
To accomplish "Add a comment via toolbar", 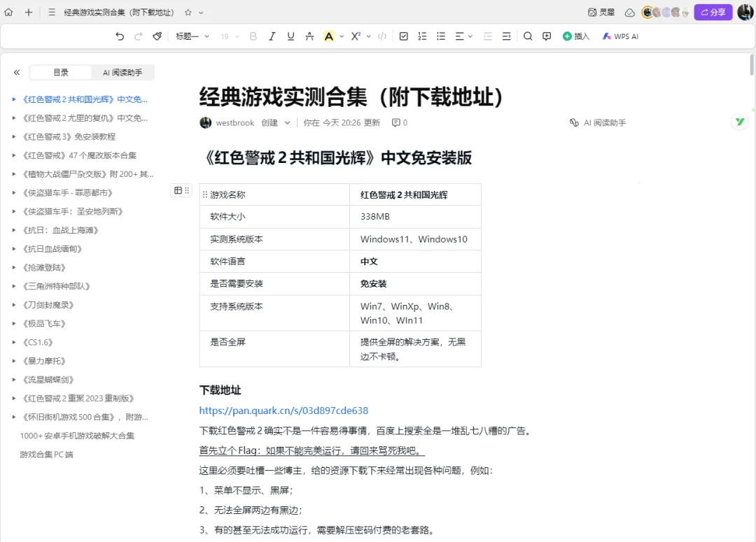I will pyautogui.click(x=547, y=36).
